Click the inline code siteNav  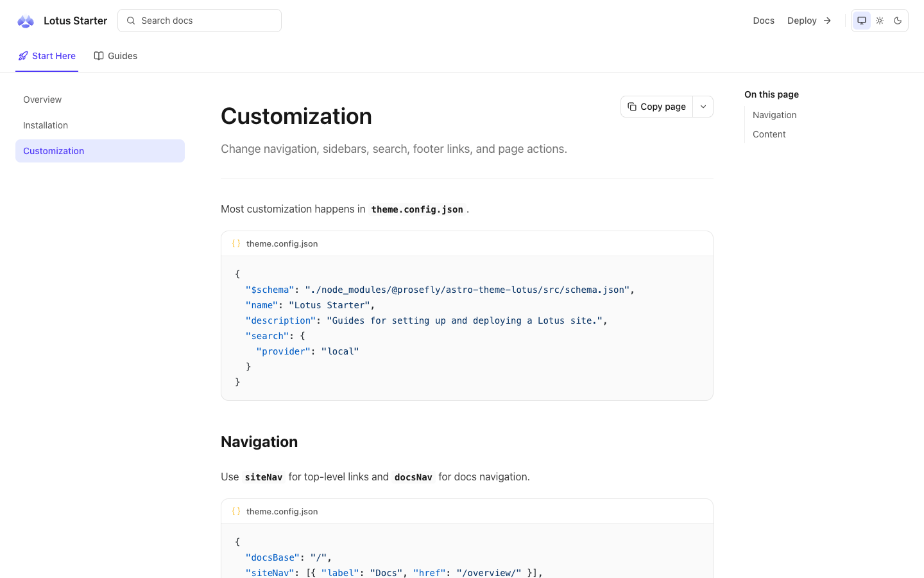pyautogui.click(x=264, y=477)
